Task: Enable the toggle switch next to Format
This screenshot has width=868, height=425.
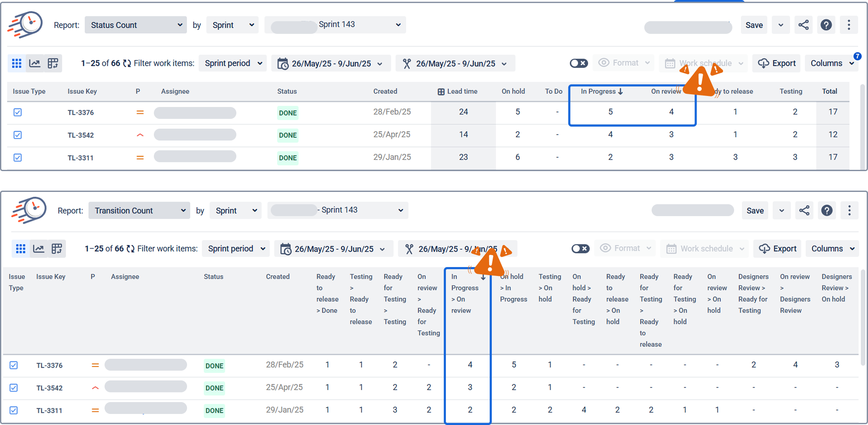Action: 579,63
